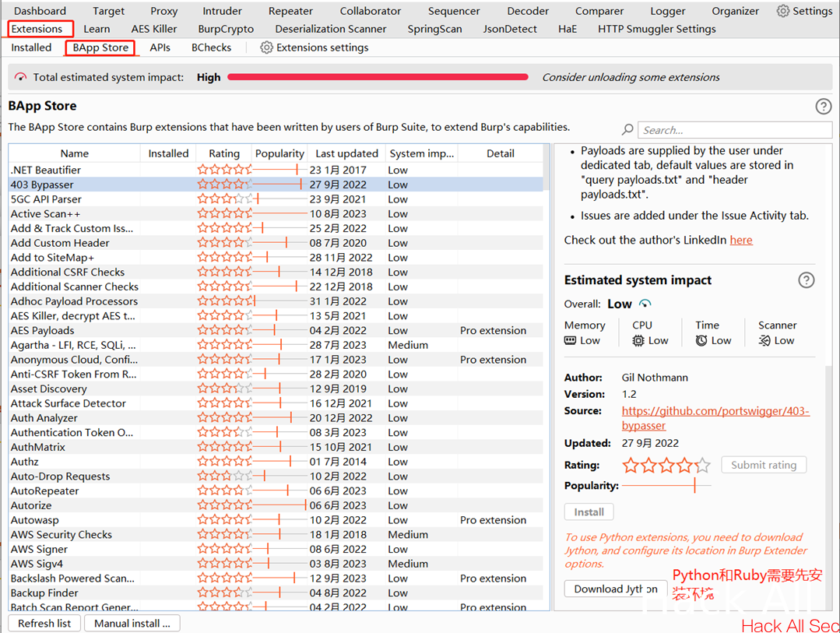Click the Time impact clock icon

[x=701, y=340]
